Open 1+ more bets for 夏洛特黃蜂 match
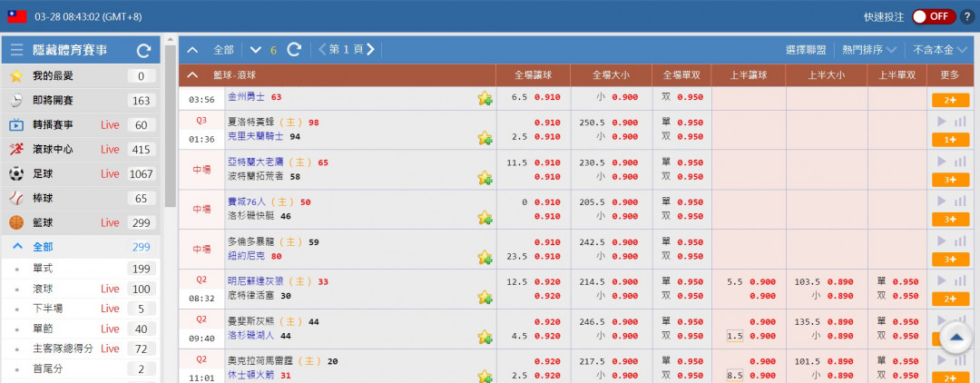The height and width of the screenshot is (383, 980). coord(950,140)
